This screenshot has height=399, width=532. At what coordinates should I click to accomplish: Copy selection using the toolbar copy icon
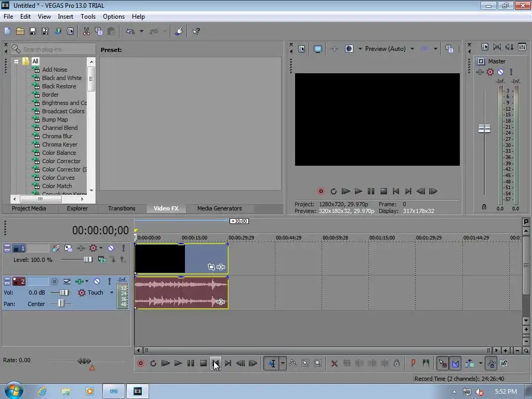pos(99,31)
